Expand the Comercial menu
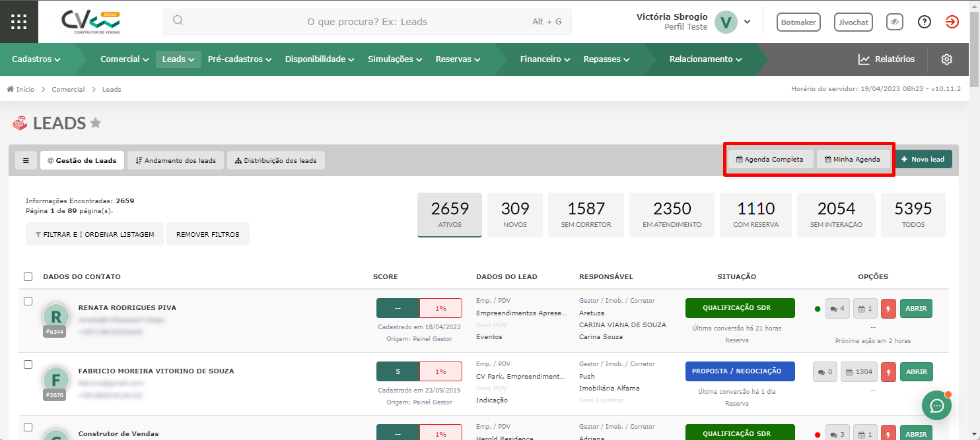 pyautogui.click(x=125, y=59)
